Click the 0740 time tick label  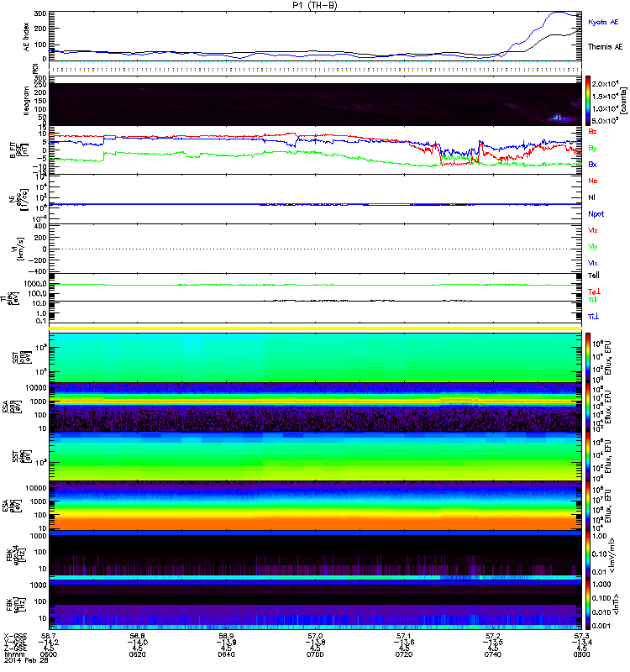[x=492, y=654]
